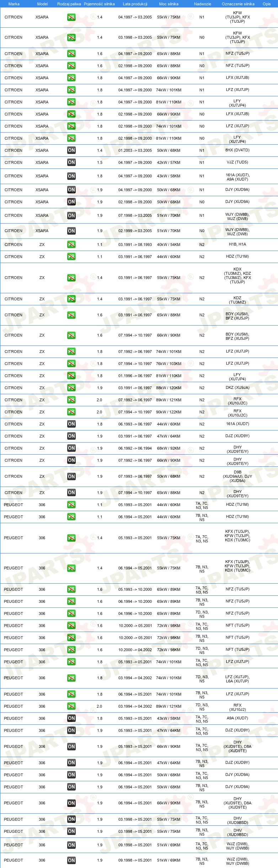Click the Pojemność silnika column header
Screen dimensions: 278x868
tap(99, 4)
